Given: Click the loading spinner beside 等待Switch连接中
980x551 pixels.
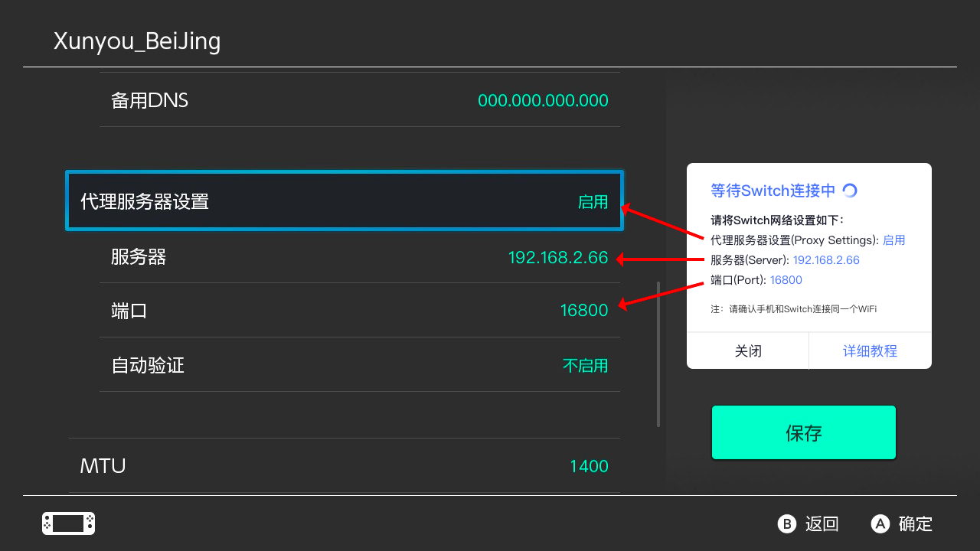Looking at the screenshot, I should [x=850, y=191].
